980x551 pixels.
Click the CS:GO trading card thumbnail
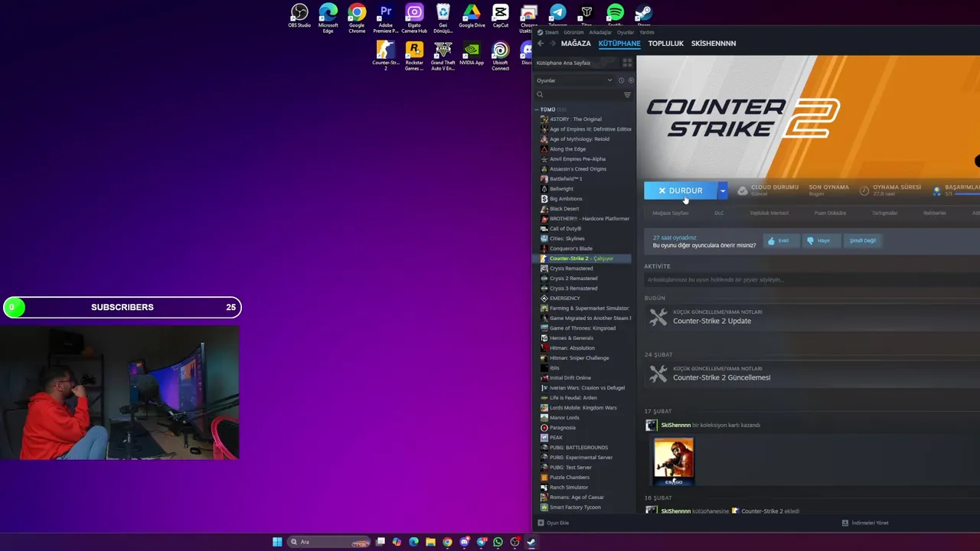674,461
